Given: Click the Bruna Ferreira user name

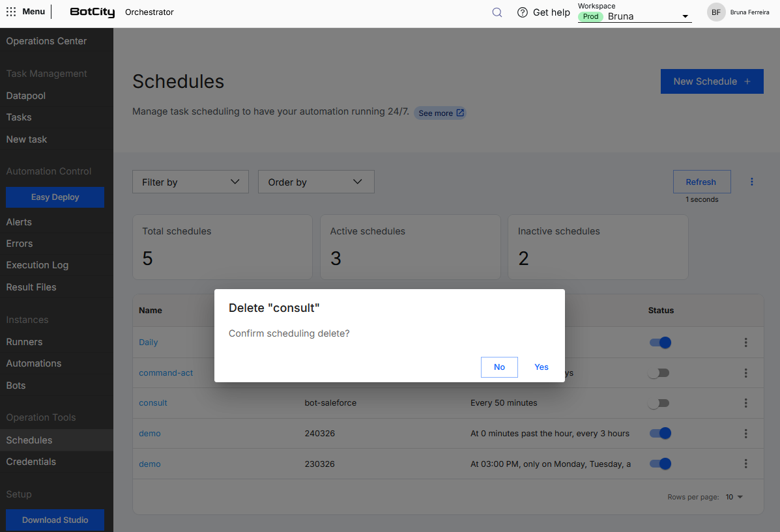Looking at the screenshot, I should (x=749, y=12).
